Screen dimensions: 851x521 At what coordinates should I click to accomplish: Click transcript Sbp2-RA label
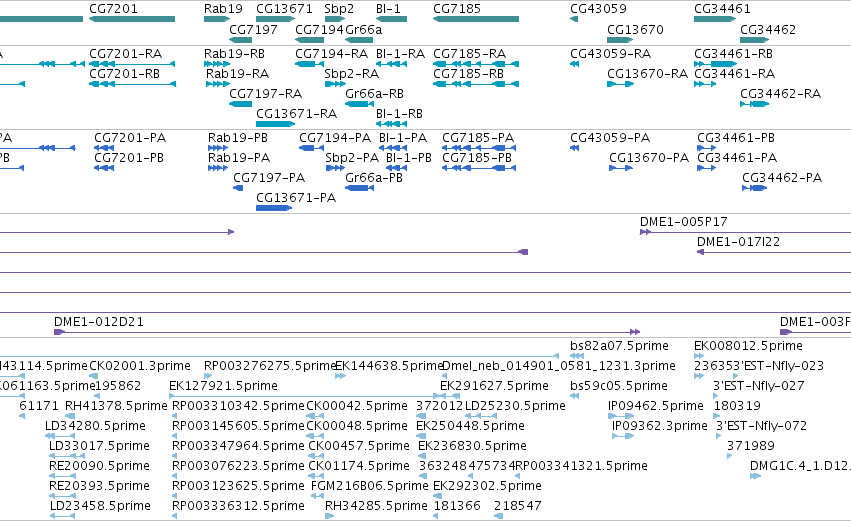coord(352,74)
